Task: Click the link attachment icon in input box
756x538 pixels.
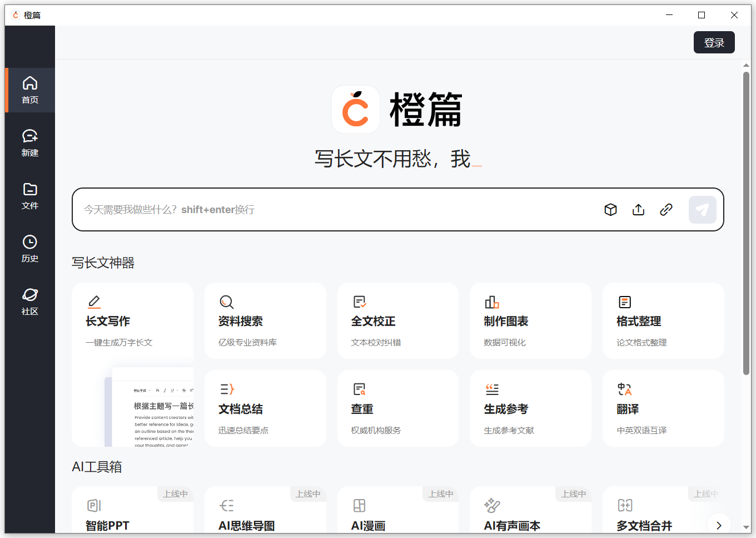Action: pos(666,210)
